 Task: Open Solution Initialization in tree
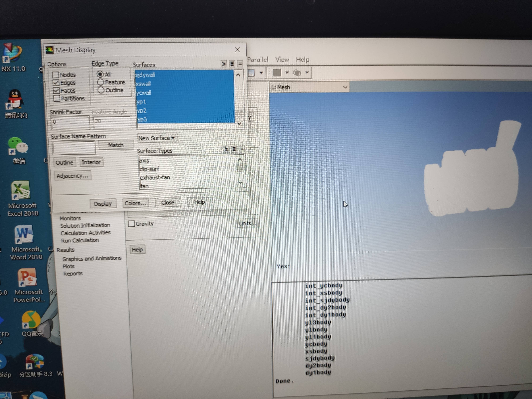click(x=85, y=225)
